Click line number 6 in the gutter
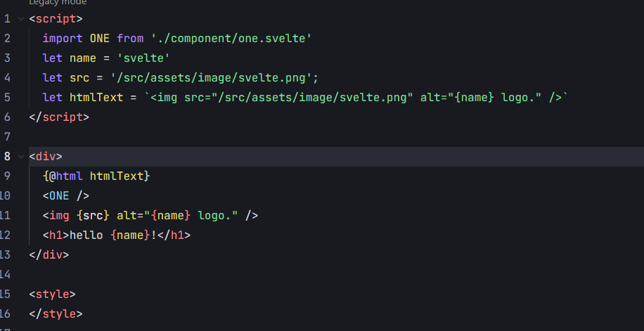 coord(7,117)
